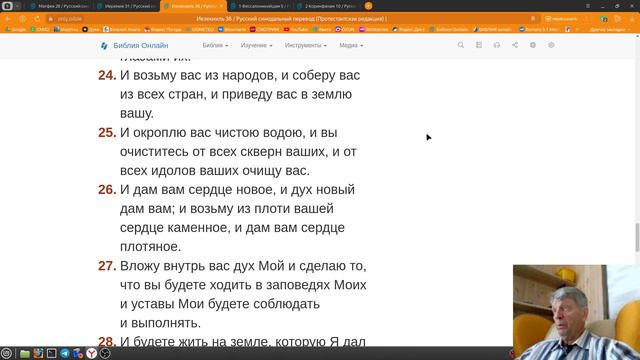Click the vertical page scrollbar thumb
Image resolution: width=640 pixels, height=360 pixels.
point(637,238)
